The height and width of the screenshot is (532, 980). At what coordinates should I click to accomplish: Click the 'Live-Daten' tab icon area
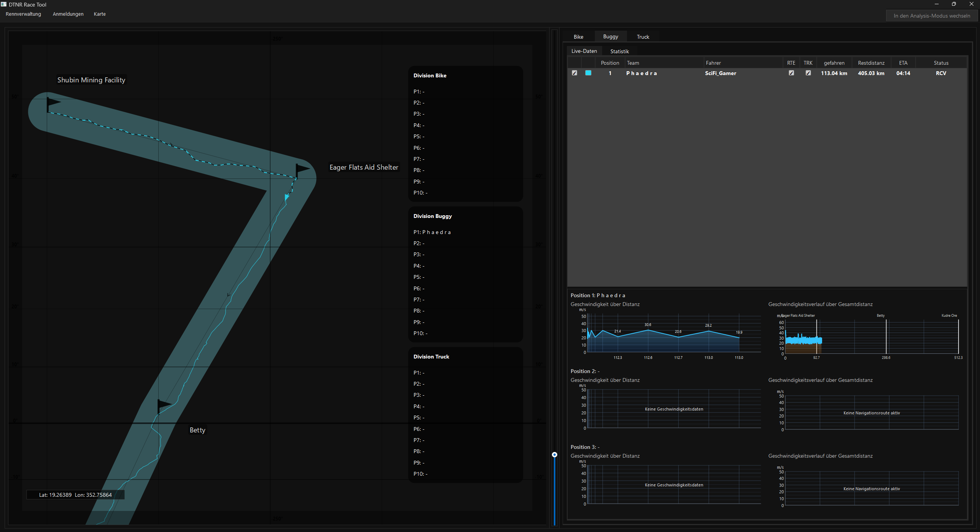pos(584,51)
